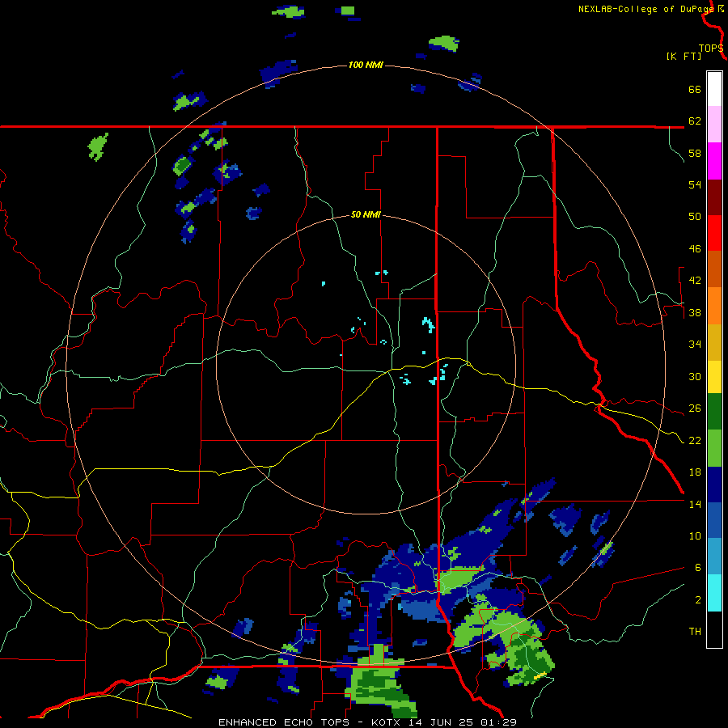Click the "26" legend value
Screen dimensions: 728x728
[695, 408]
